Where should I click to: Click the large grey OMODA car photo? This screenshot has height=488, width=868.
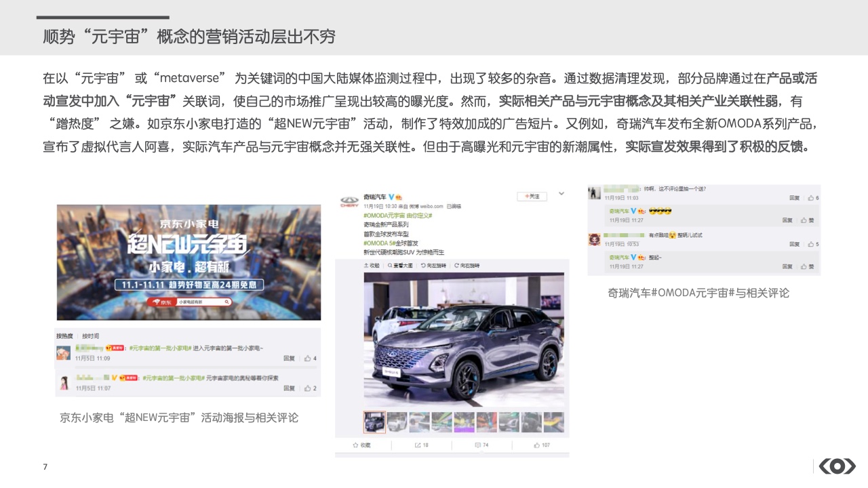coord(464,340)
